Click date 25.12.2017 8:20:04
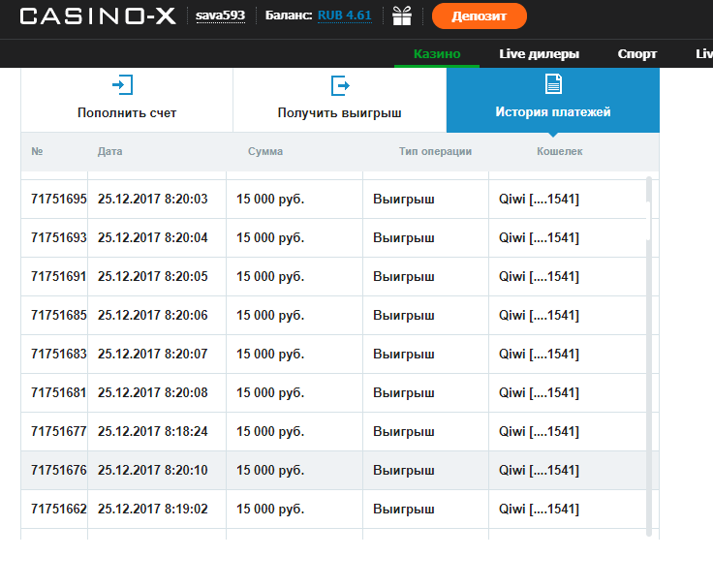Screen dimensions: 713x588 click(x=153, y=237)
